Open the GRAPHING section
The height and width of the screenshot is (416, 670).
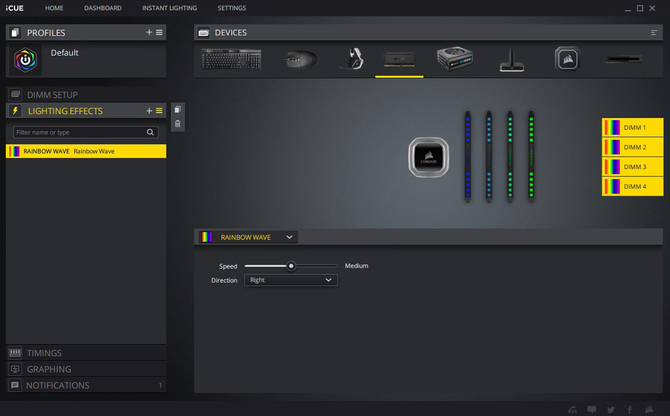(x=86, y=369)
